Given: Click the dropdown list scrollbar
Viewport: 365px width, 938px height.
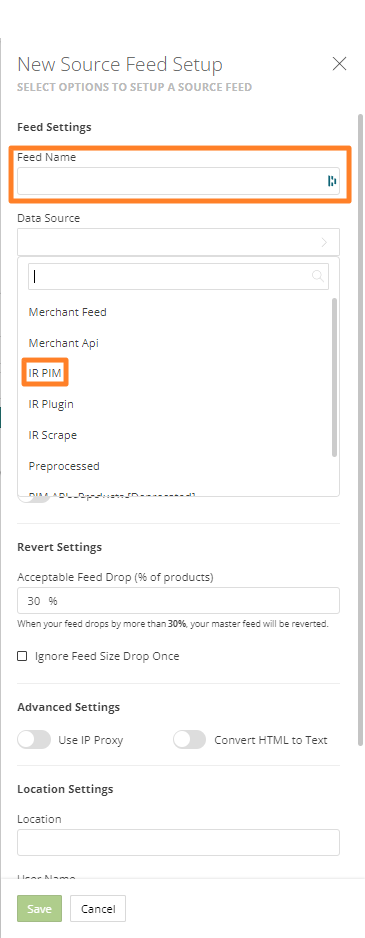Looking at the screenshot, I should pos(334,377).
